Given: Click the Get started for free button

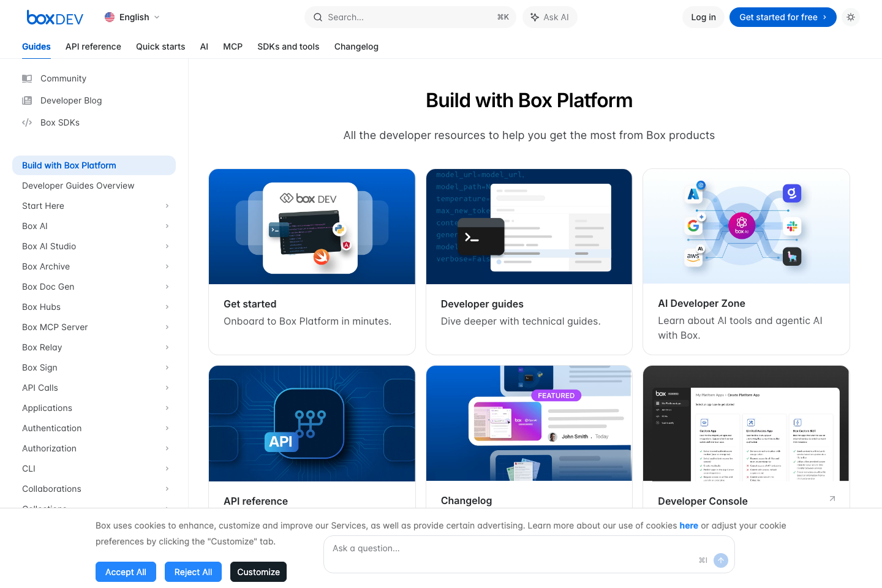Looking at the screenshot, I should point(783,17).
